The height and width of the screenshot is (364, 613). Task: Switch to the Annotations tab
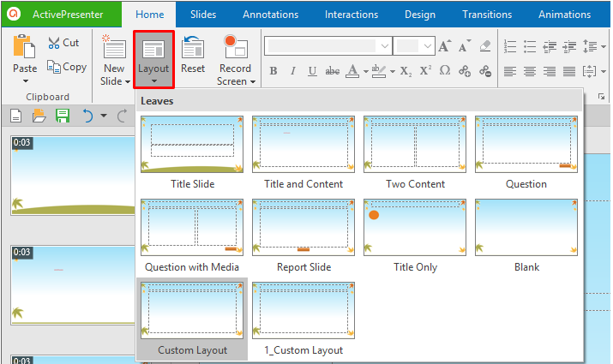[271, 15]
